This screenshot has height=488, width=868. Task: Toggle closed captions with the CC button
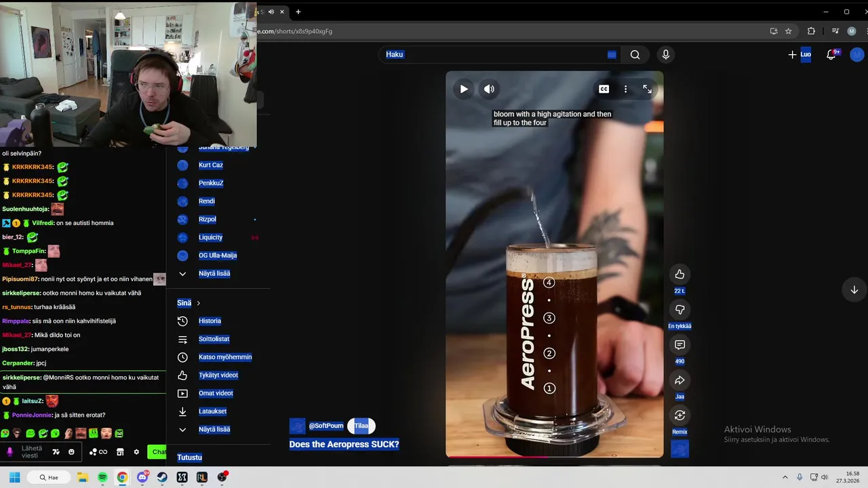[x=604, y=89]
